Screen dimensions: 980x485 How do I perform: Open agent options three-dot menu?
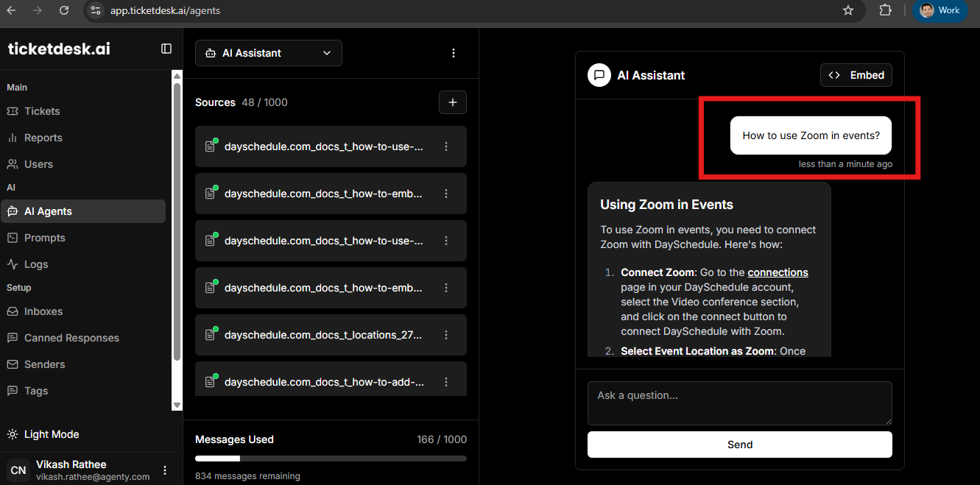click(x=454, y=53)
